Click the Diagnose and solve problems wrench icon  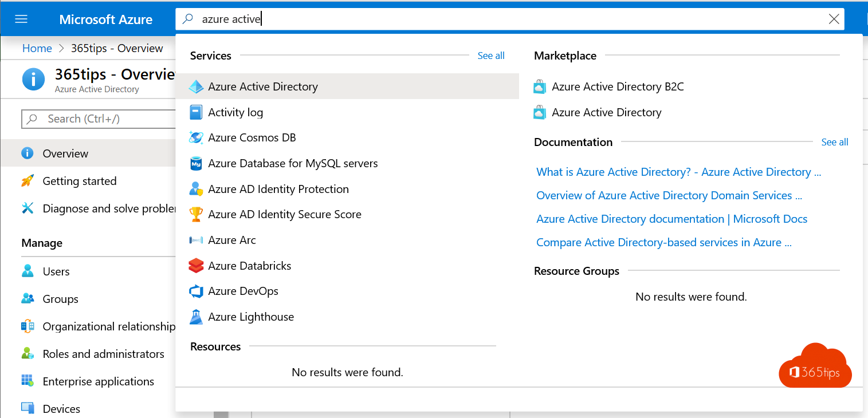[x=27, y=208]
